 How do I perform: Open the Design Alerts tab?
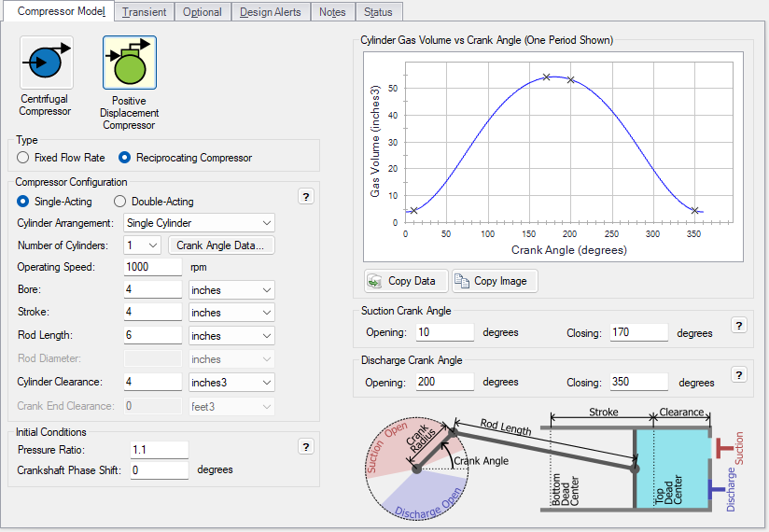[x=270, y=12]
